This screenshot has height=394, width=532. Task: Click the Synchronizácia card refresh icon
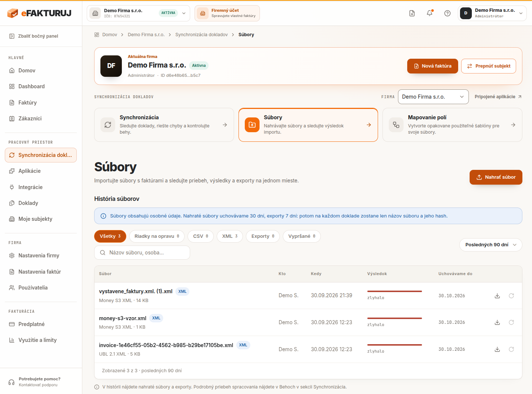[108, 125]
